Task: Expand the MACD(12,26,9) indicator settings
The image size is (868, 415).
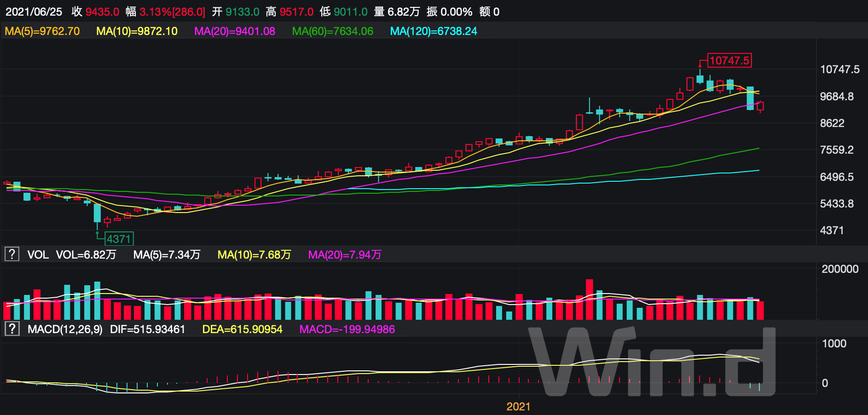Action: pos(65,329)
